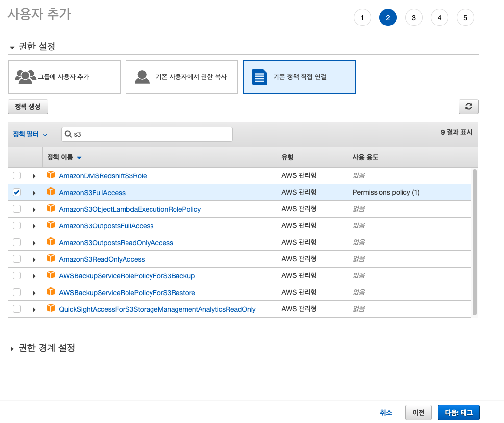Check the AmazonS3OutpostsFullAccess checkbox

click(x=17, y=225)
